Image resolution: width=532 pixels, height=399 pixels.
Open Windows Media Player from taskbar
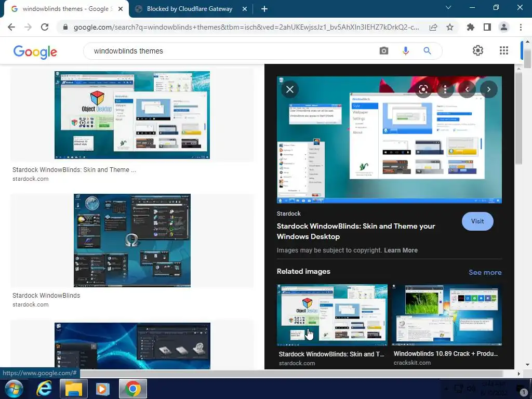102,389
